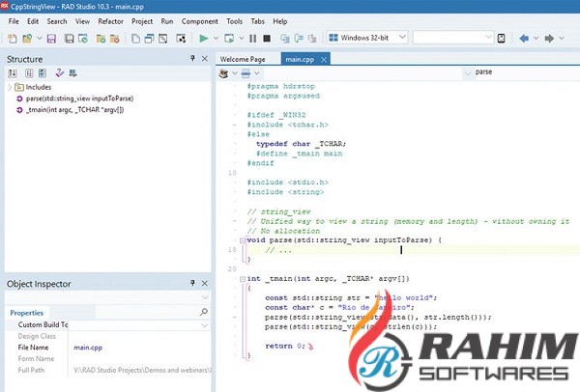Close the Structure panel
This screenshot has height=392, width=580.
[205, 58]
